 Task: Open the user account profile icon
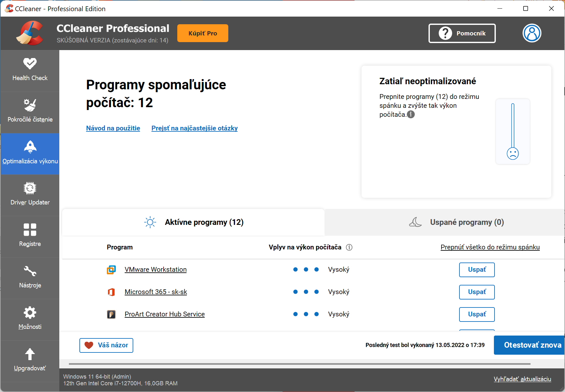tap(532, 33)
